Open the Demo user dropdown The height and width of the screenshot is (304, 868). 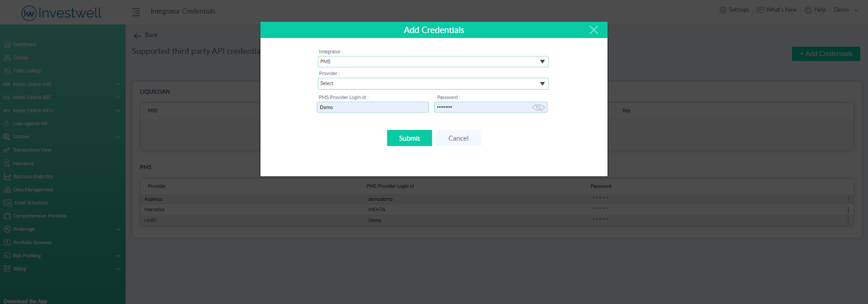point(846,10)
